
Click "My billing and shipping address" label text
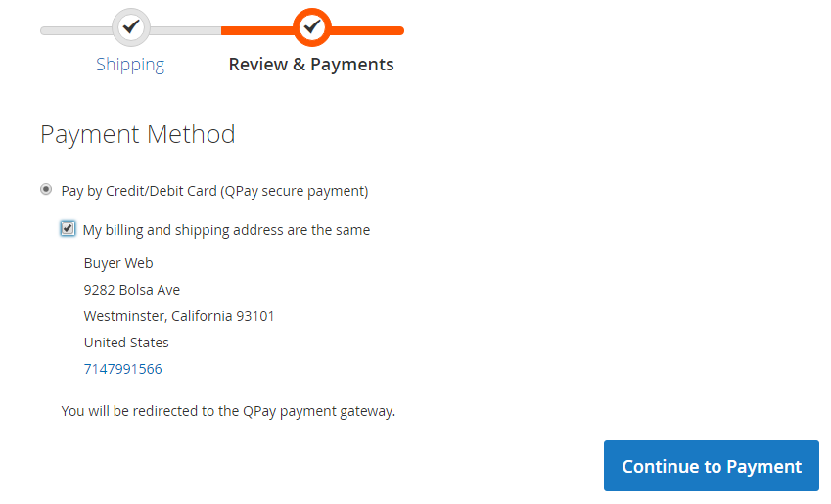click(226, 230)
